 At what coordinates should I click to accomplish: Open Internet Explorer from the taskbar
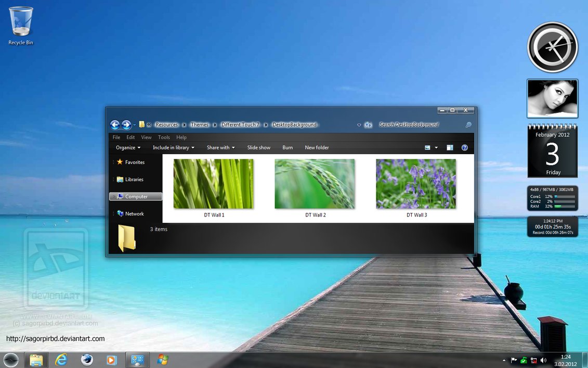click(61, 360)
